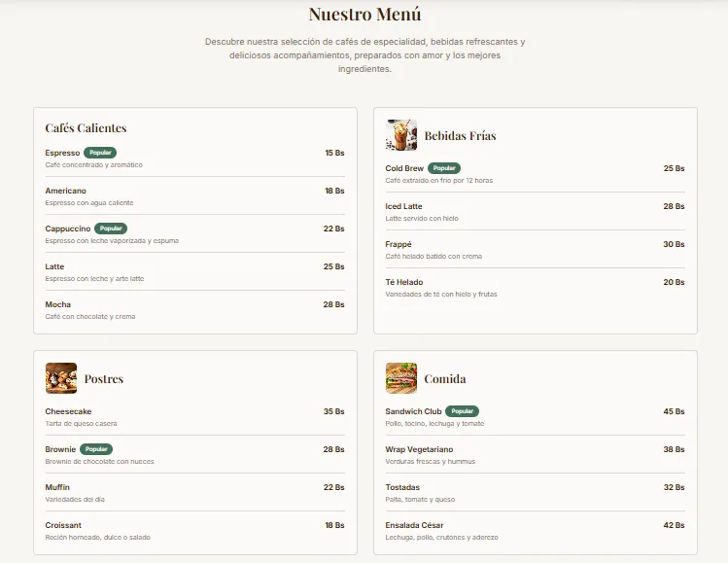Select the Iced Latte item

pos(403,206)
